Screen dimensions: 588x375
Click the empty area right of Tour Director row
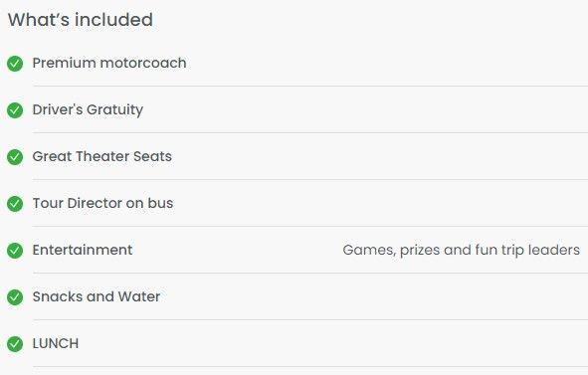[381, 203]
